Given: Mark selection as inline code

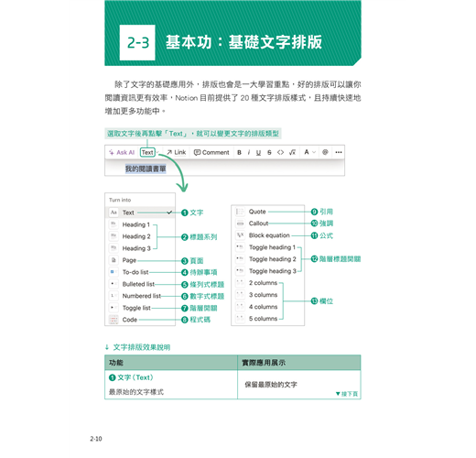Looking at the screenshot, I should click(x=280, y=152).
